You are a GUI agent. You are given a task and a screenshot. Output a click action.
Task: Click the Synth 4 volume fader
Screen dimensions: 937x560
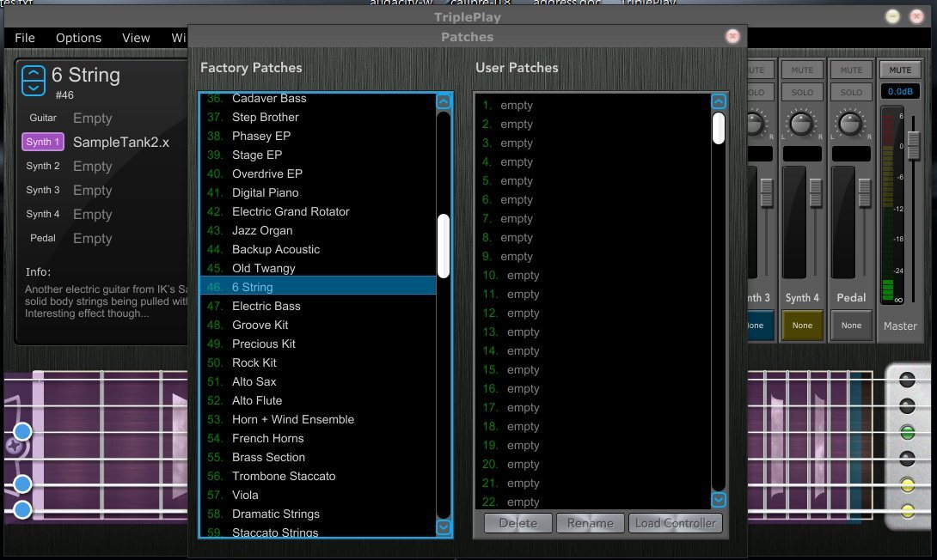[x=815, y=192]
